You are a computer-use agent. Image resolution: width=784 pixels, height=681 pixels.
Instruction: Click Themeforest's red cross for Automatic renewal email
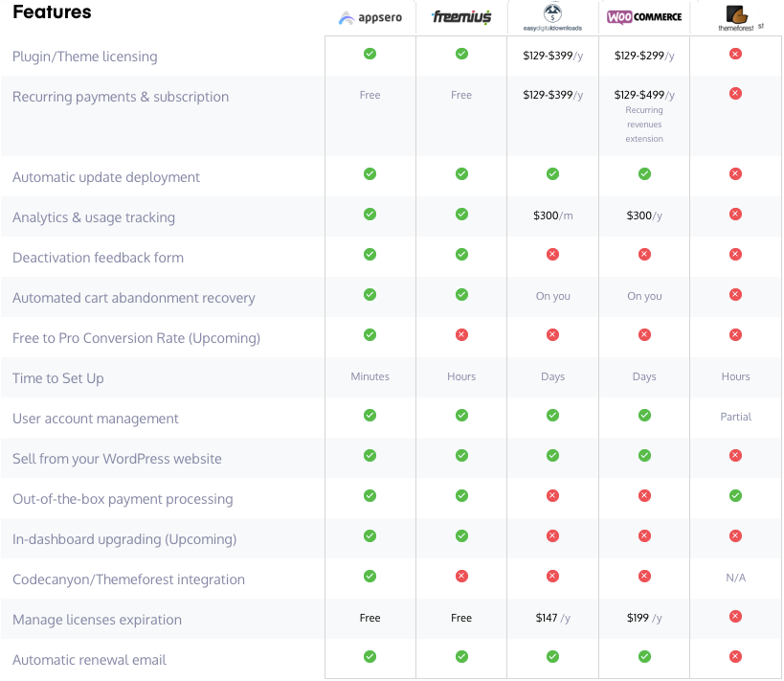[x=735, y=656]
